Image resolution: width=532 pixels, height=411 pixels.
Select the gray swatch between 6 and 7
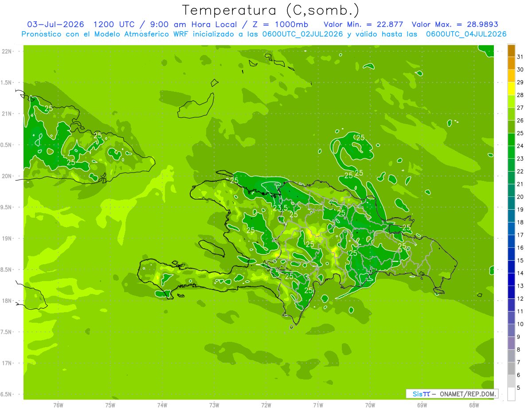tap(511, 369)
